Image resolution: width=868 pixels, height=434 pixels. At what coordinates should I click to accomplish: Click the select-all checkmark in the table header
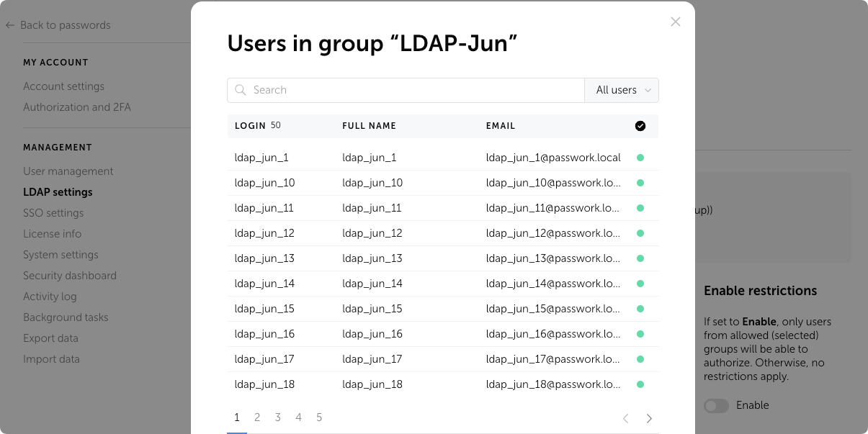pos(640,125)
